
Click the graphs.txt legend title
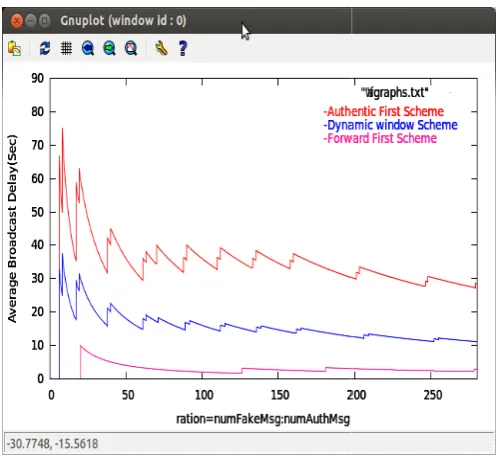click(x=395, y=92)
